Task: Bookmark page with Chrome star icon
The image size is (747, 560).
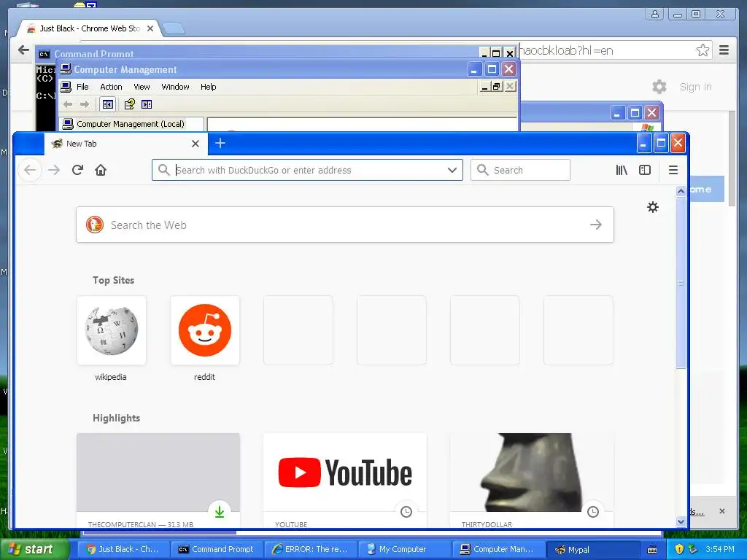Action: click(x=703, y=50)
